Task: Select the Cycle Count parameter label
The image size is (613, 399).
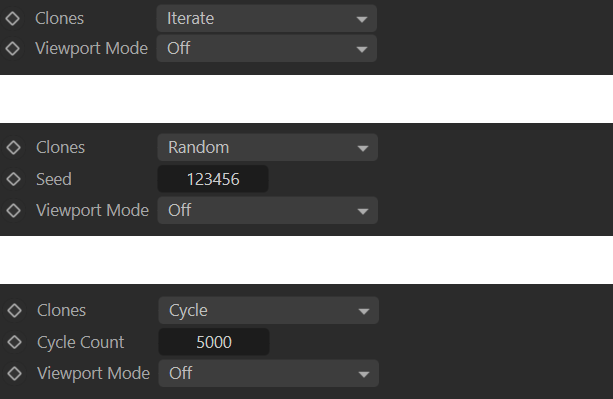Action: click(81, 342)
